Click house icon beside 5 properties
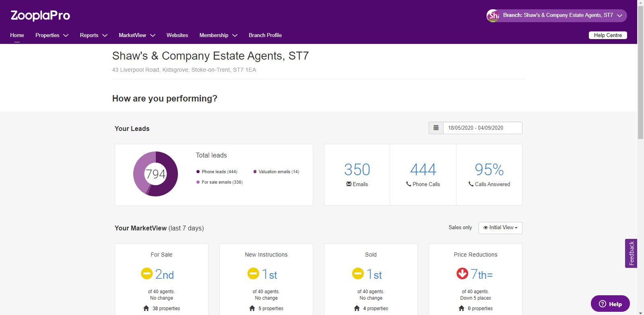 252,308
